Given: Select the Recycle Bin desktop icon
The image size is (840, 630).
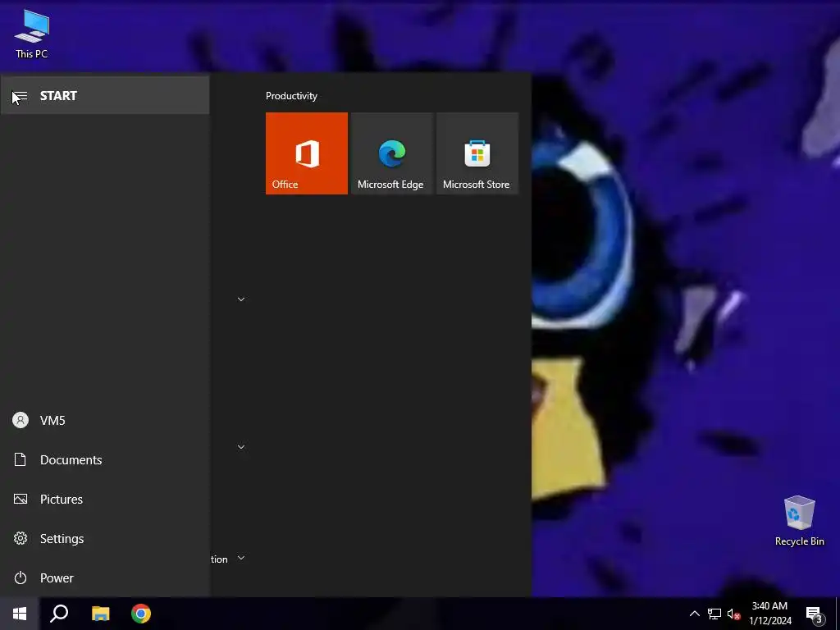Looking at the screenshot, I should pos(799,521).
